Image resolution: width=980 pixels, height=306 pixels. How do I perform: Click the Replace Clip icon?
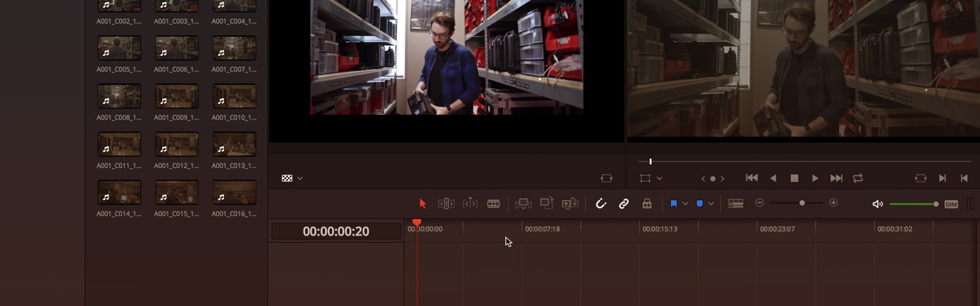[570, 203]
